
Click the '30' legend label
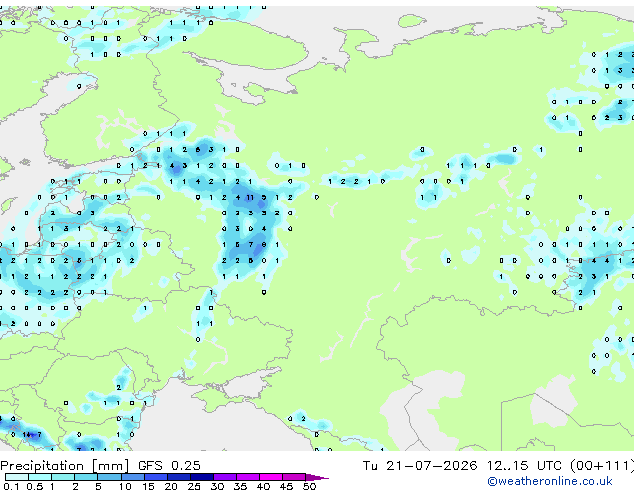[217, 486]
